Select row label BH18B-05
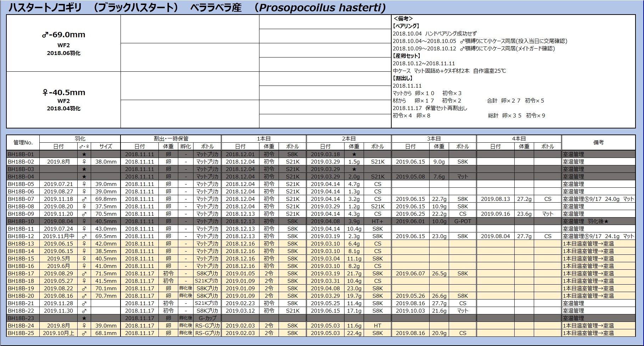 coord(23,184)
